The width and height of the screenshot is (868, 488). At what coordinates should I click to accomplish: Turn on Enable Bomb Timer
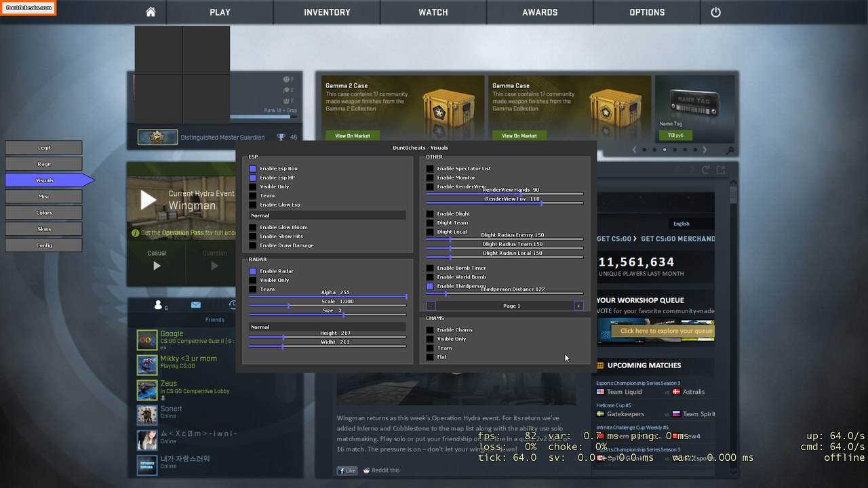pyautogui.click(x=430, y=268)
